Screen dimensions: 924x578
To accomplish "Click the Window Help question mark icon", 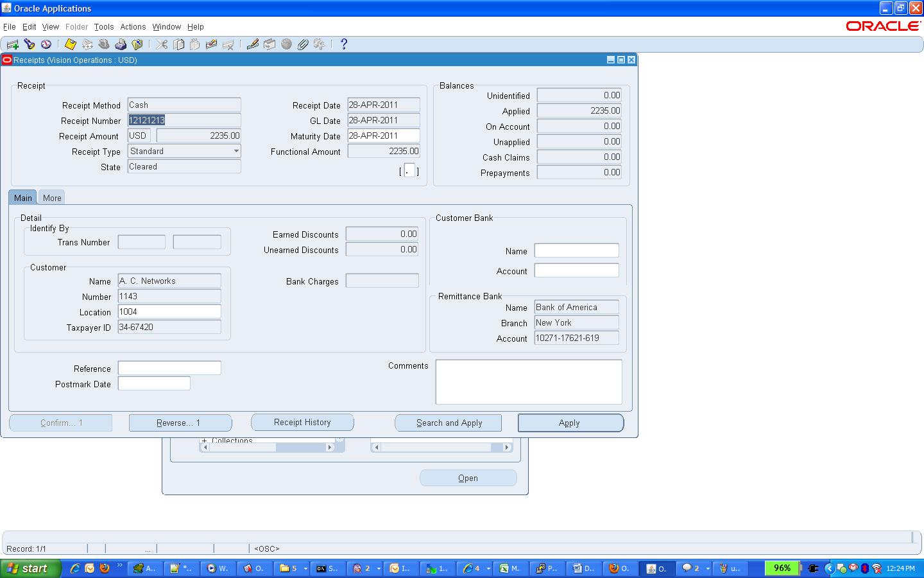I will pyautogui.click(x=344, y=44).
